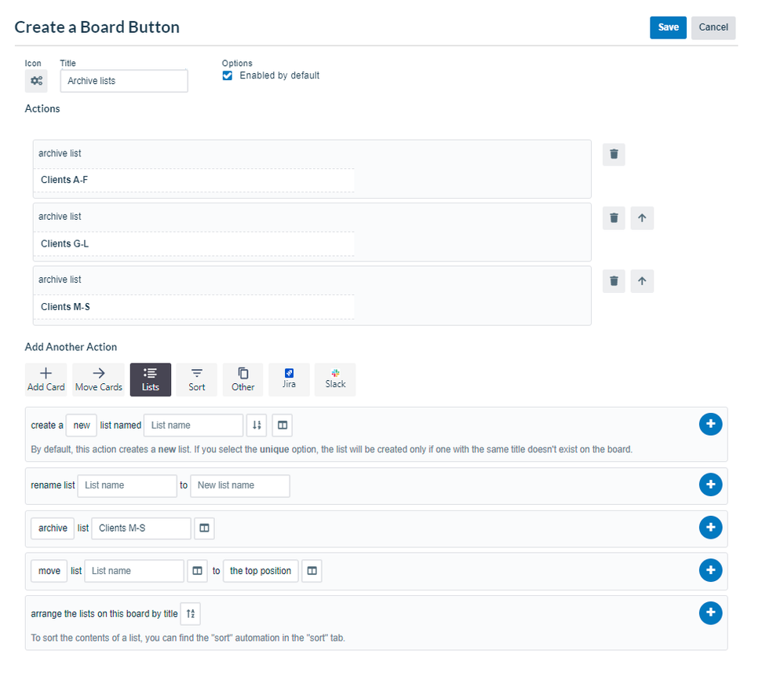
Task: Delete the Clients M-S archive action
Action: (x=614, y=281)
